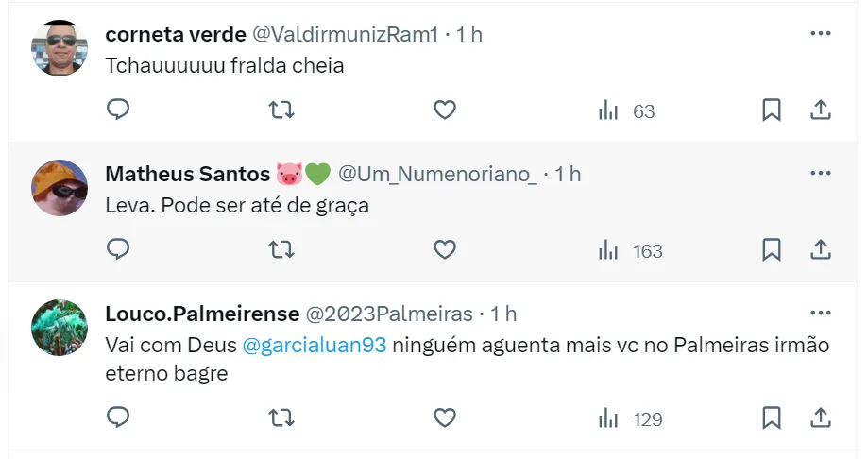This screenshot has width=868, height=459.
Task: Share corneta verde's tweet
Action: [x=821, y=110]
